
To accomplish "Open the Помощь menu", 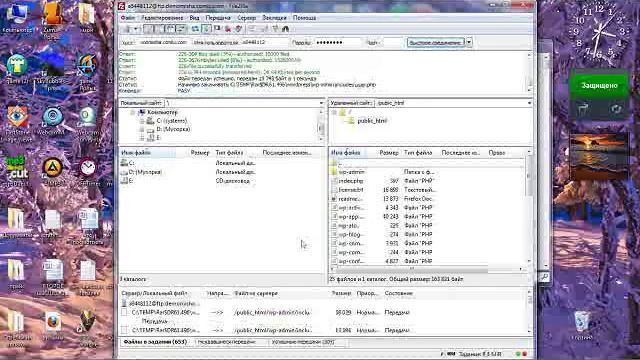I will pyautogui.click(x=304, y=18).
